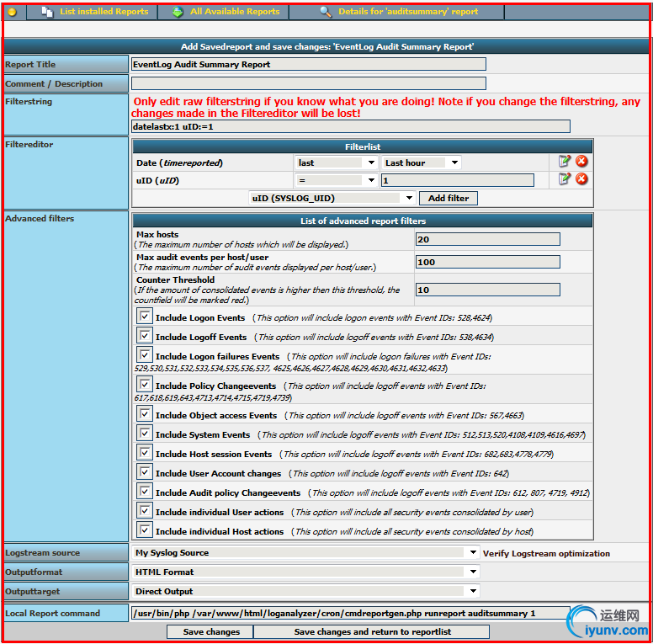Viewport: 653px width, 644px height.
Task: Click the Save changes button
Action: (210, 631)
